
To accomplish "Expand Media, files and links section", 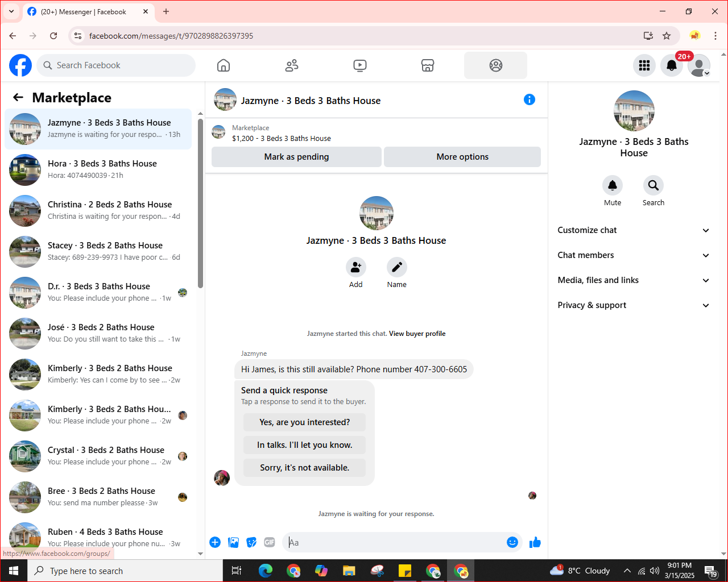I will click(634, 280).
